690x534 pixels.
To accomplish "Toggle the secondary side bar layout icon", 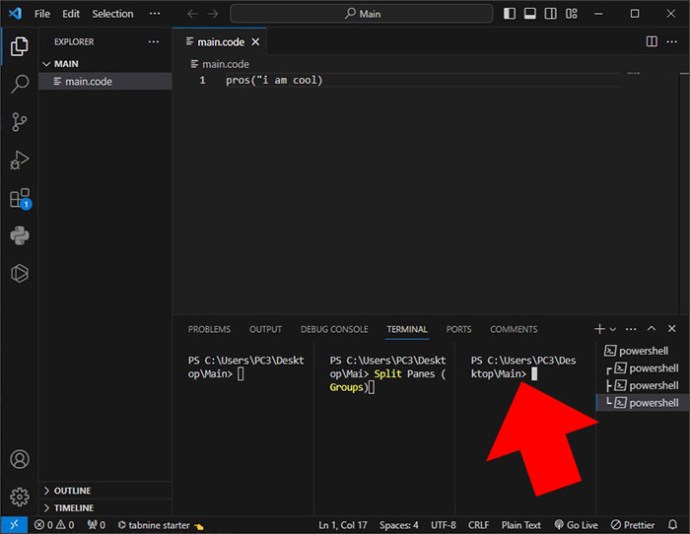I will click(550, 14).
